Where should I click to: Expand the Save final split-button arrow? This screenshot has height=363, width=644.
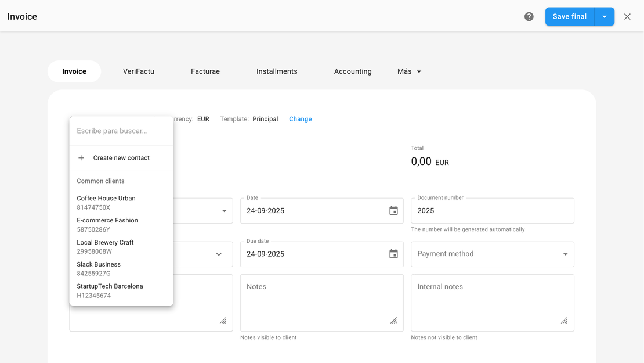[604, 17]
